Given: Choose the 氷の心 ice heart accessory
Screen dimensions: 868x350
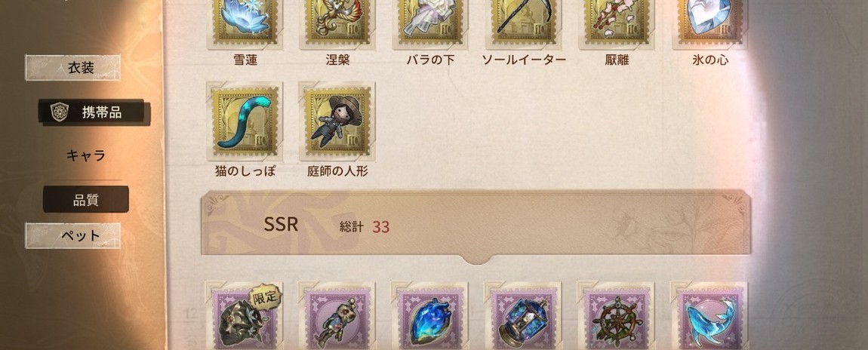Looking at the screenshot, I should [709, 22].
